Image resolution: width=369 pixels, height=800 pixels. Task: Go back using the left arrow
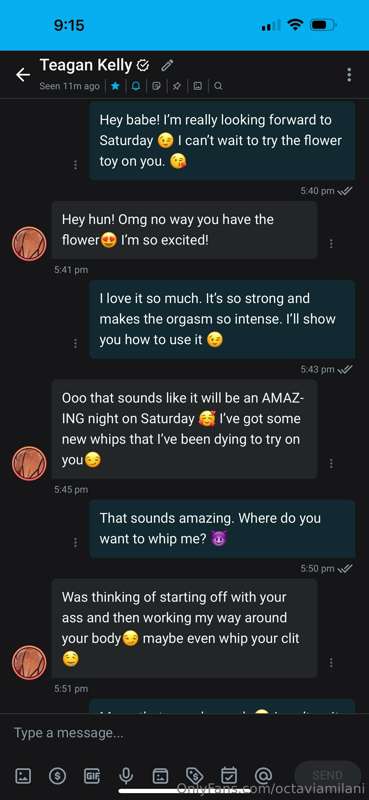point(23,75)
